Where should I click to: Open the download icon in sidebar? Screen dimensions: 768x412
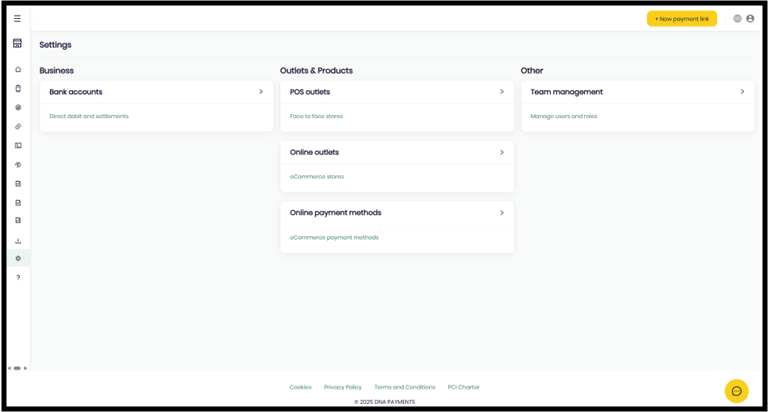click(18, 241)
